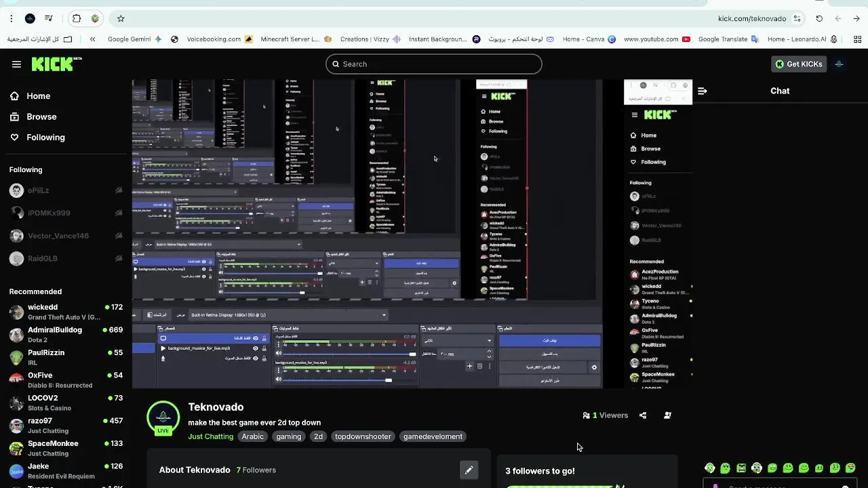Click the Get KICKs button

tap(799, 64)
